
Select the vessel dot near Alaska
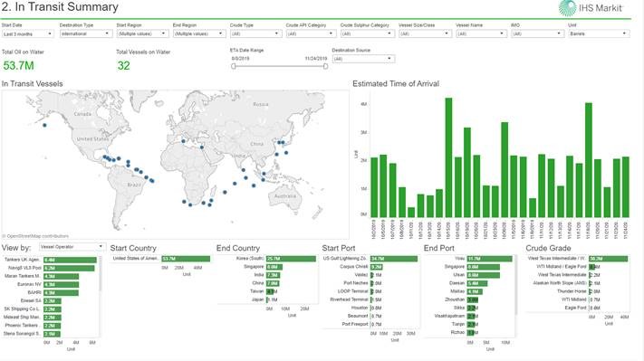click(x=44, y=125)
